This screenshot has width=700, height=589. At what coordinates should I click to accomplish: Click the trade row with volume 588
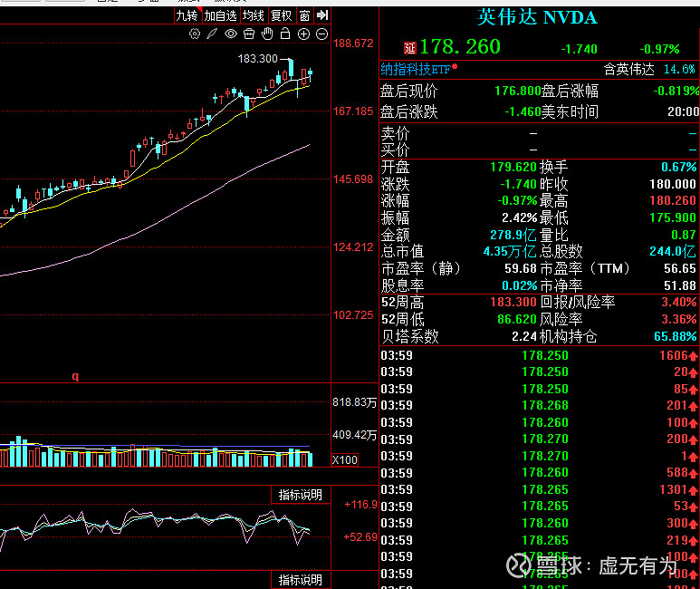[539, 472]
